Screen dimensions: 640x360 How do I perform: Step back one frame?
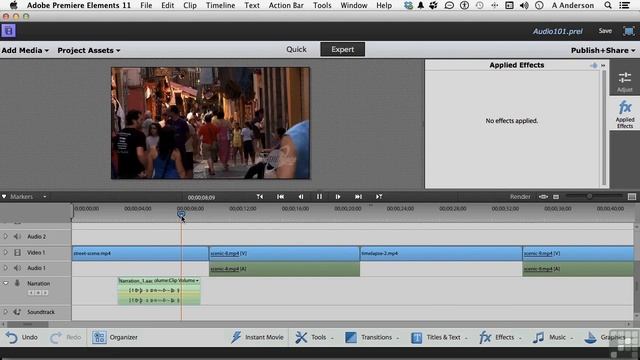pos(301,197)
